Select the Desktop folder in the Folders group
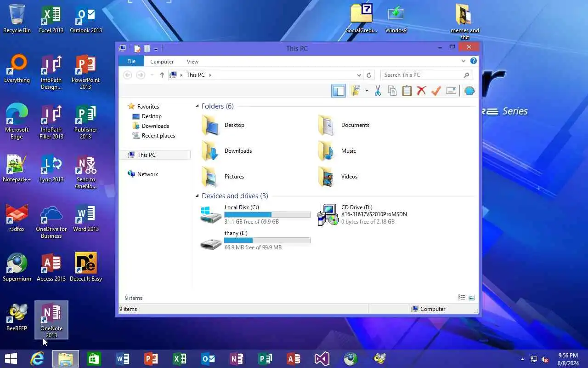 pyautogui.click(x=222, y=125)
